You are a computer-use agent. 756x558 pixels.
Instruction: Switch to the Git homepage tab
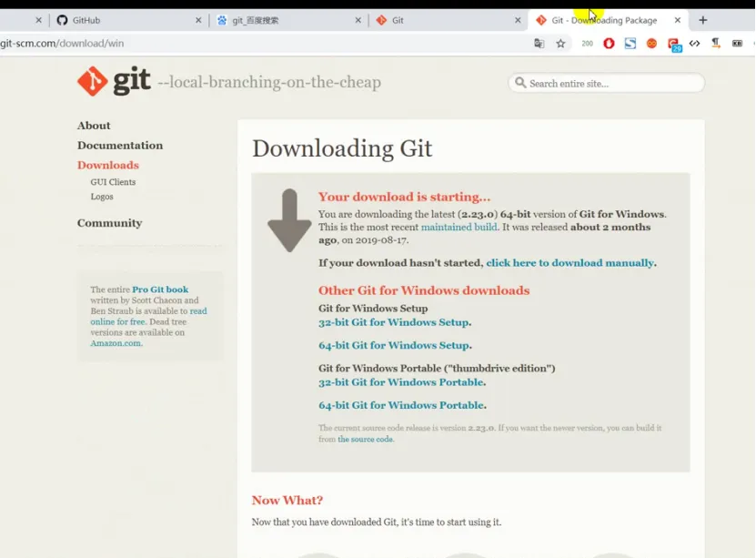coord(448,20)
